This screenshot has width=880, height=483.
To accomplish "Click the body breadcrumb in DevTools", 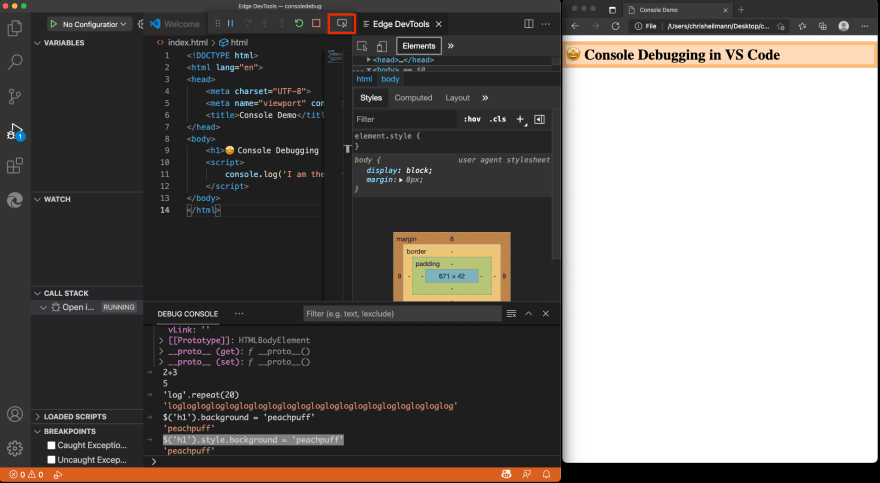I will coord(390,79).
